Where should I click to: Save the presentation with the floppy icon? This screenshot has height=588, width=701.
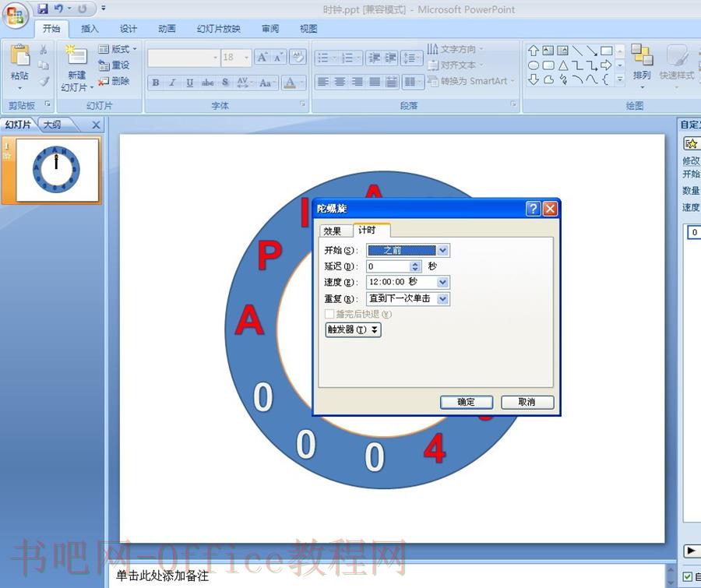click(43, 9)
